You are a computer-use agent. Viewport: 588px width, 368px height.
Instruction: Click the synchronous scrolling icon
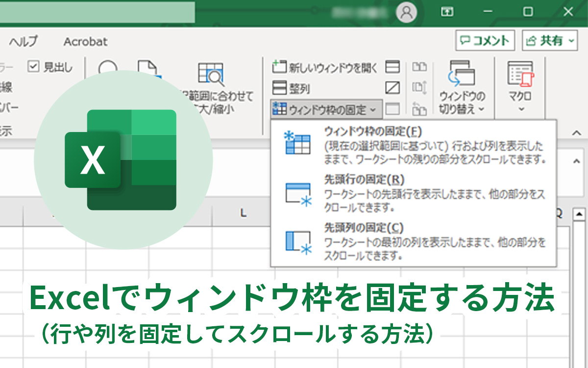point(419,88)
